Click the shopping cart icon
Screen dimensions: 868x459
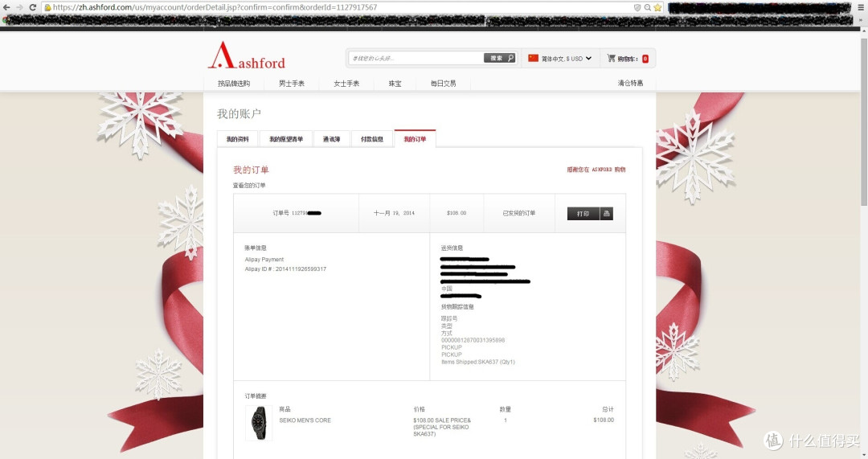(611, 58)
